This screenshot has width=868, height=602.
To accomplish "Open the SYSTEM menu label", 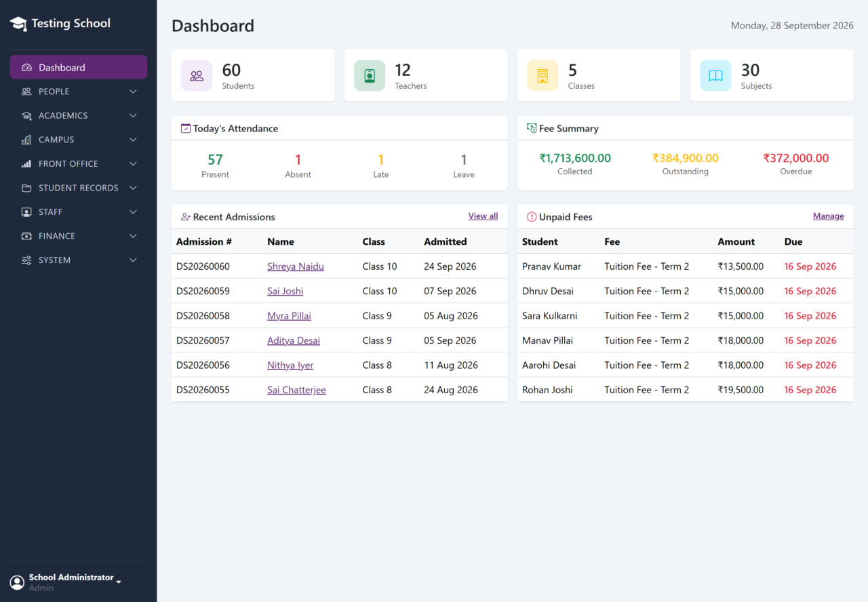I will point(54,260).
